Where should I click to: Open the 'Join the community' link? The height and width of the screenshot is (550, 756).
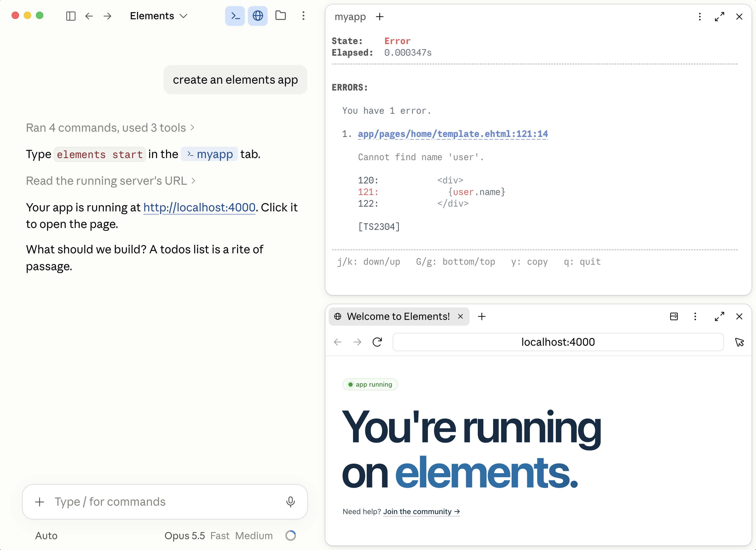tap(421, 512)
